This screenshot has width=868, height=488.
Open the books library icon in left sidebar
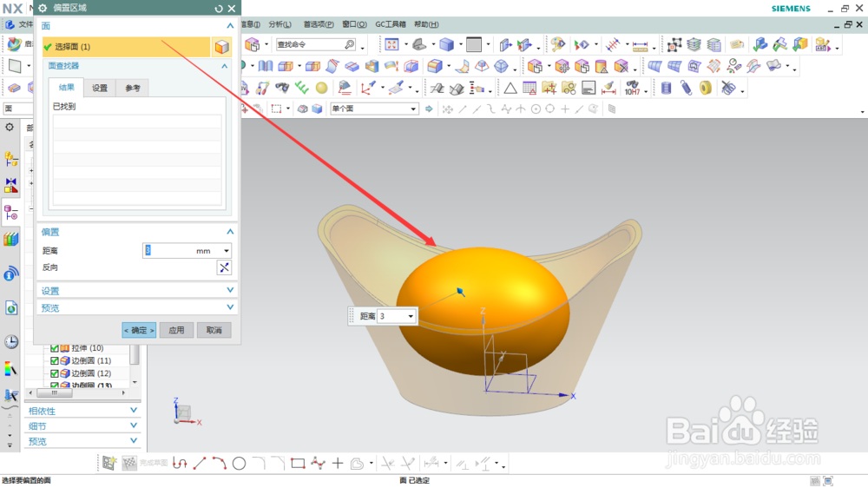(11, 240)
